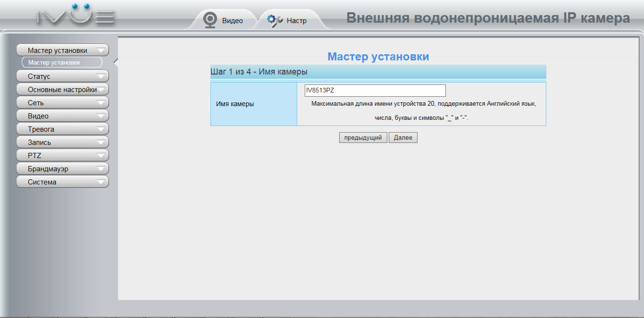Open the Брандмауэр menu section

(x=62, y=168)
